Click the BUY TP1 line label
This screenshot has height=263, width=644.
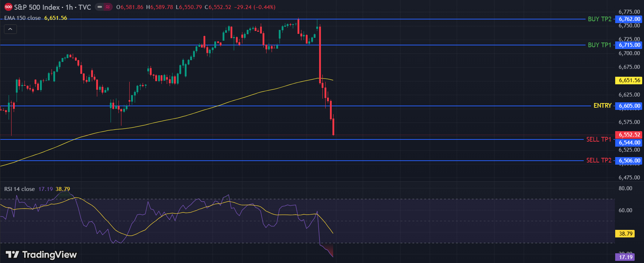coord(599,45)
